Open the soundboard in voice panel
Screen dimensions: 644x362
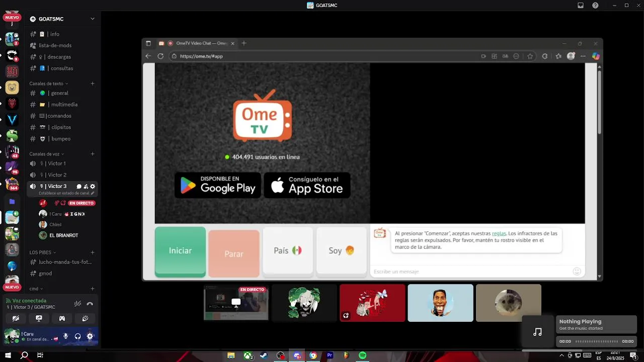click(85, 318)
